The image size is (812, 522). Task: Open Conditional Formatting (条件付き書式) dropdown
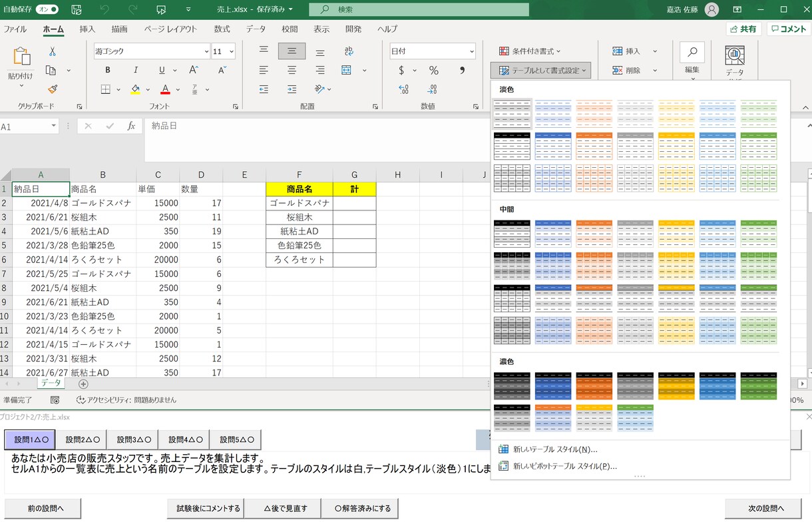click(x=530, y=51)
